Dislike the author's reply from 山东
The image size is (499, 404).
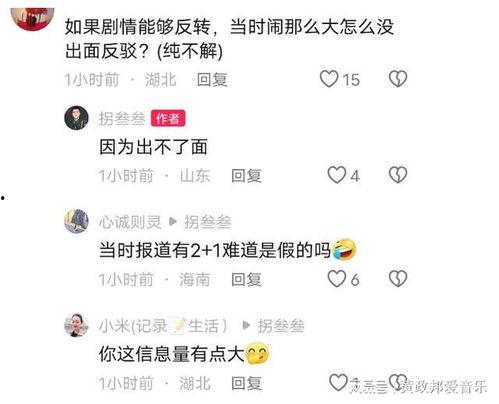[398, 175]
